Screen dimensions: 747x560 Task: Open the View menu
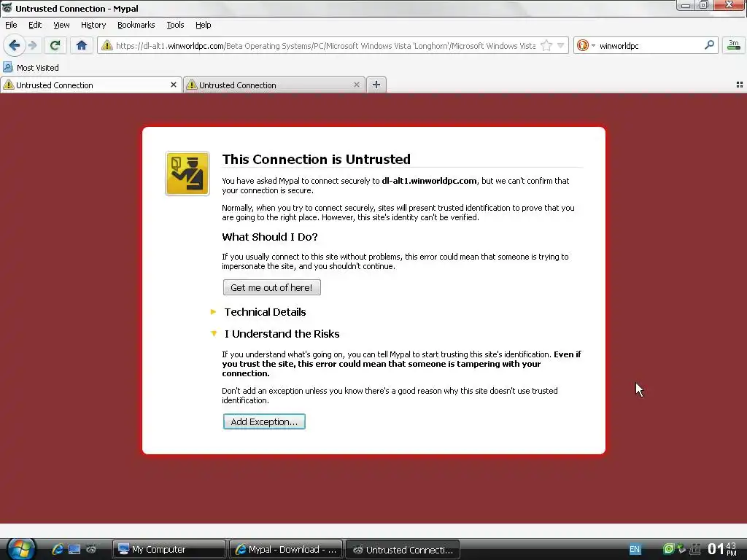click(x=61, y=25)
